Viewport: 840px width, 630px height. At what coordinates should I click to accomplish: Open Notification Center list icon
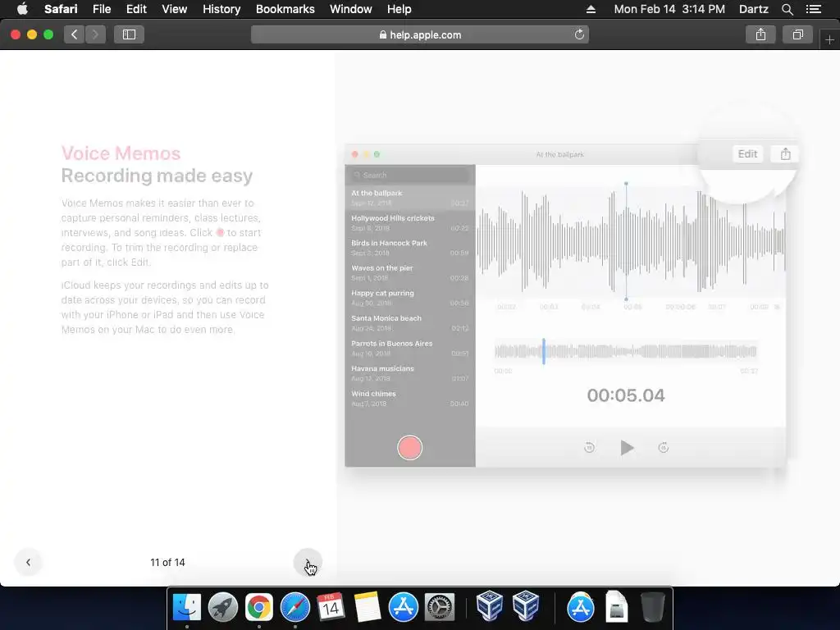pyautogui.click(x=813, y=9)
